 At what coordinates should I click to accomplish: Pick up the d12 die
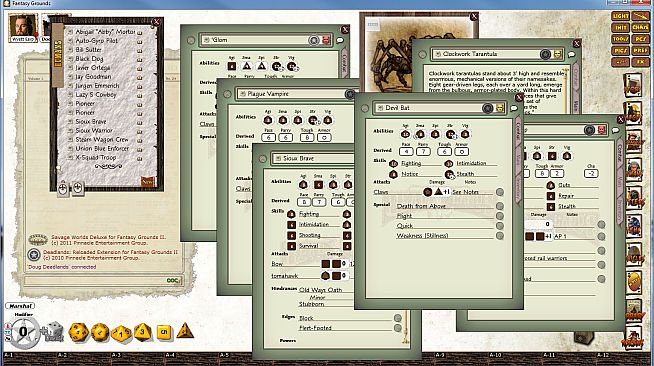coord(100,332)
